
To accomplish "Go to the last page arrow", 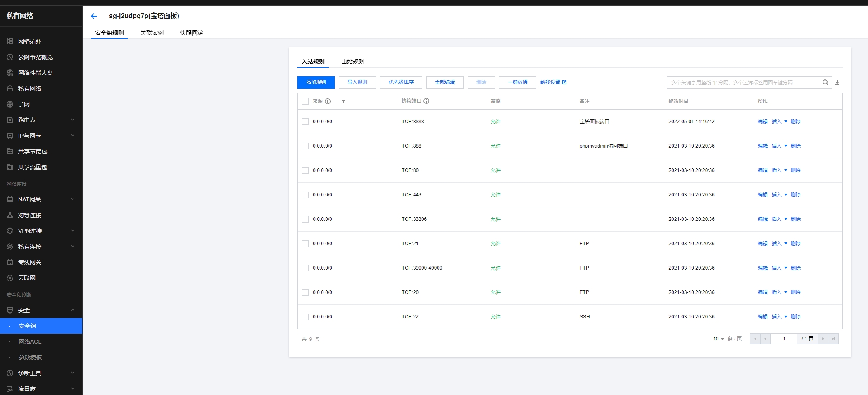I will (833, 339).
